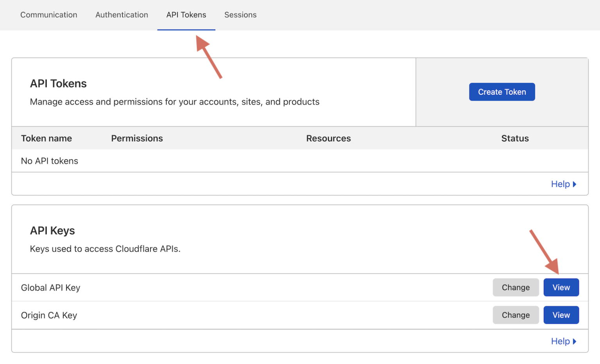Screen dimensions: 600x364
Task: Change the Global API Key
Action: tap(516, 287)
